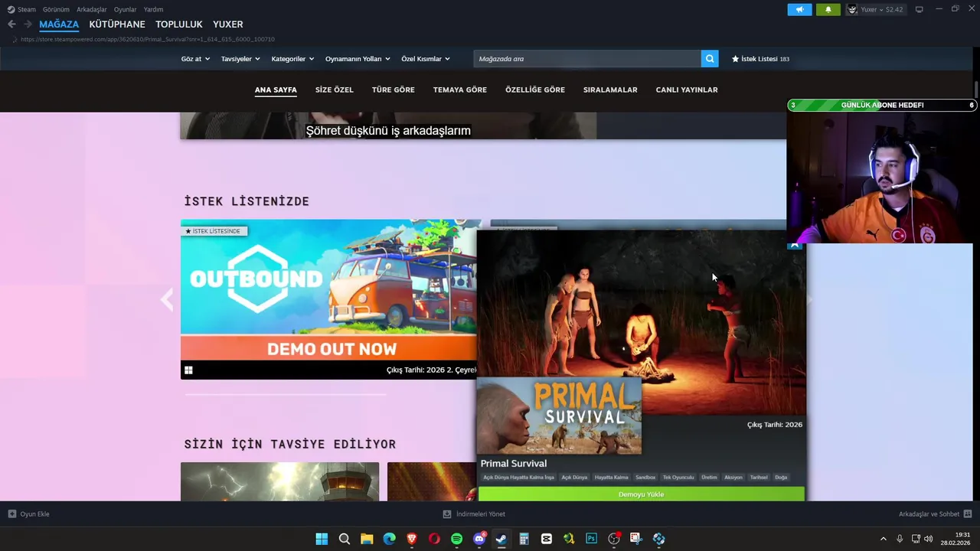Select the ÖZELLİĞE GÖRE store tab

pos(535,90)
